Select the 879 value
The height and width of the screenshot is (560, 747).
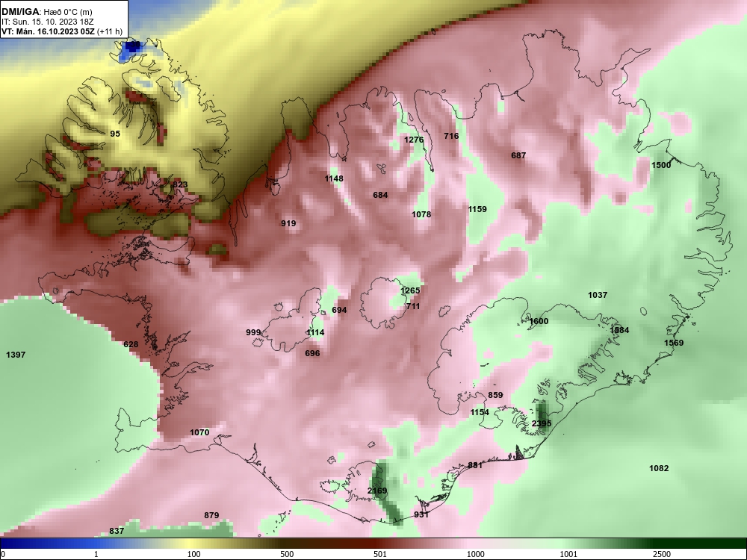tap(211, 514)
